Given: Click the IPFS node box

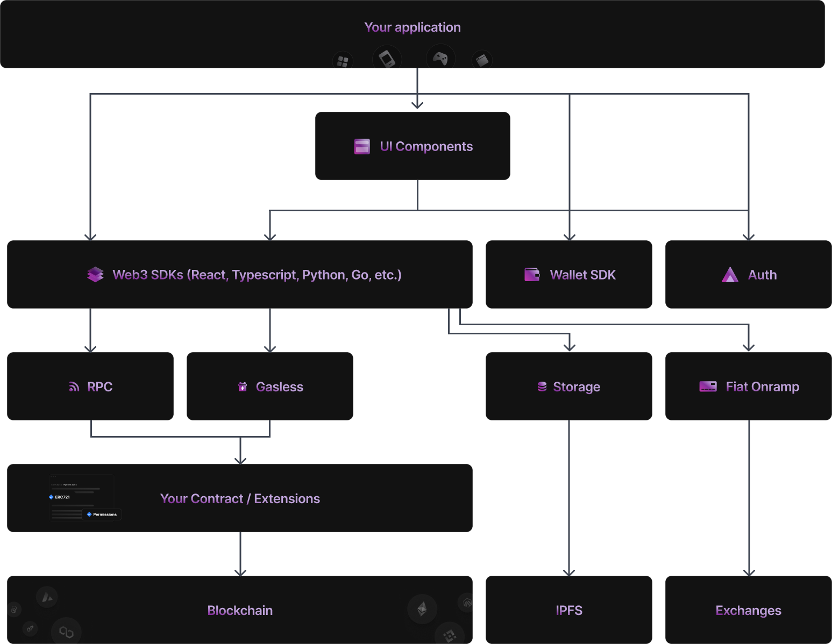Looking at the screenshot, I should [x=568, y=610].
